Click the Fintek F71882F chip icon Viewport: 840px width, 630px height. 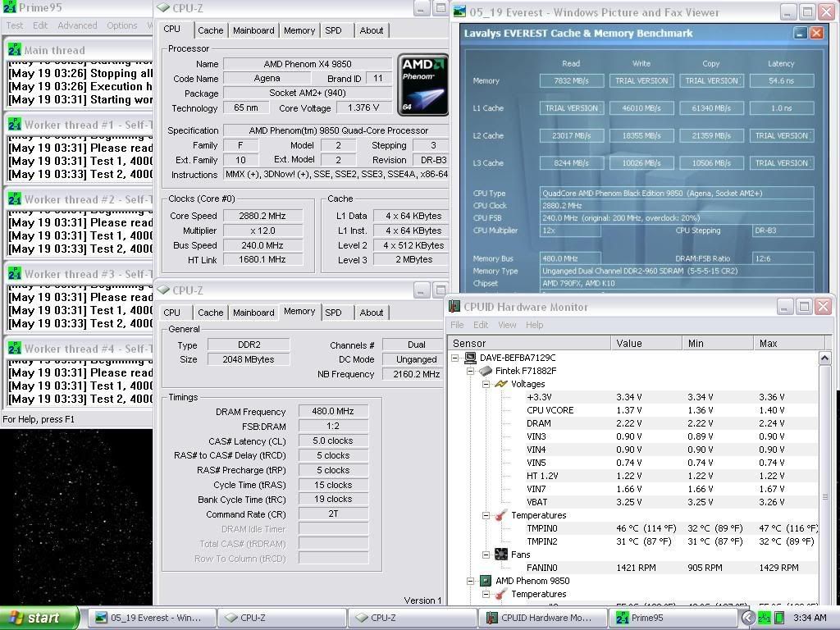(486, 371)
